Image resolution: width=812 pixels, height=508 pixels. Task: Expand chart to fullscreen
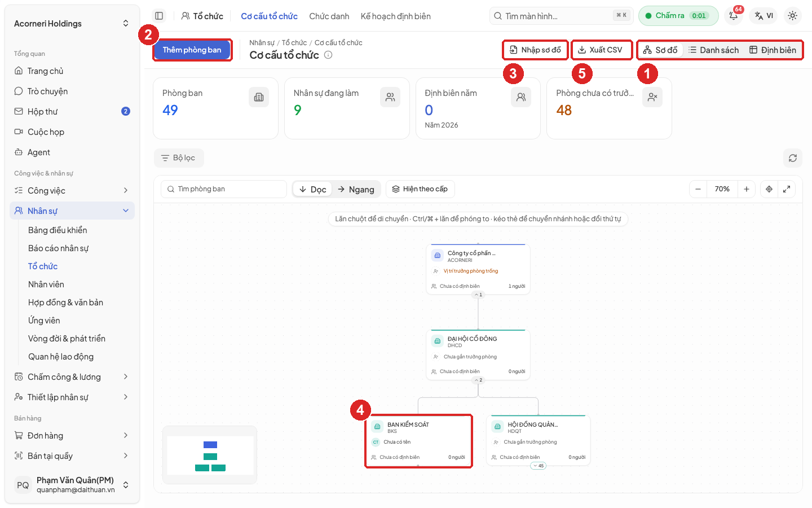(787, 189)
